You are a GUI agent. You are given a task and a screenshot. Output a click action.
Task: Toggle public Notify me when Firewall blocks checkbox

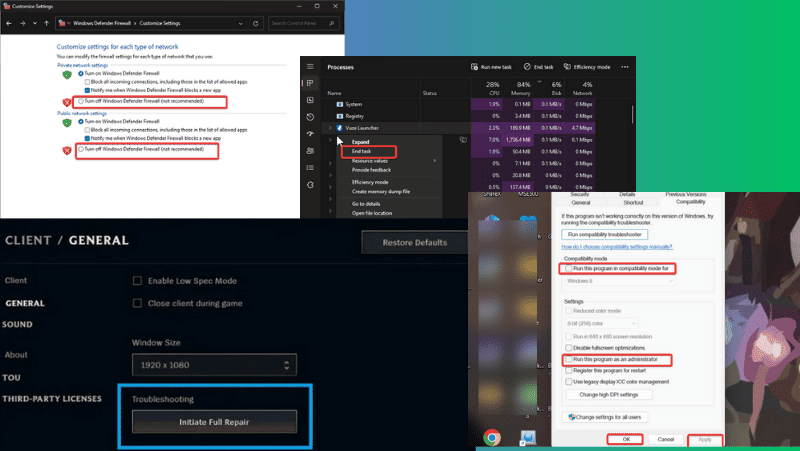[87, 138]
